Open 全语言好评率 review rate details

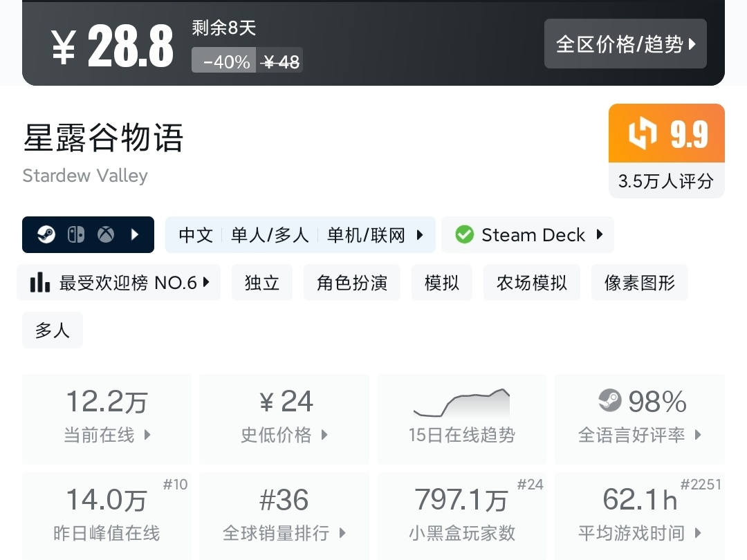640,418
